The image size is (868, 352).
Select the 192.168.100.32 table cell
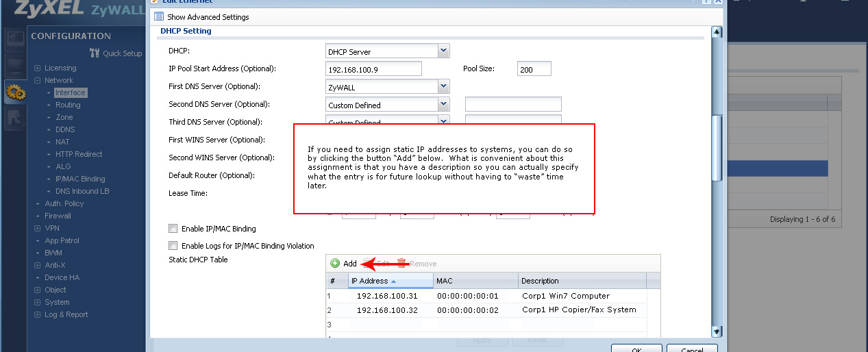tap(390, 310)
